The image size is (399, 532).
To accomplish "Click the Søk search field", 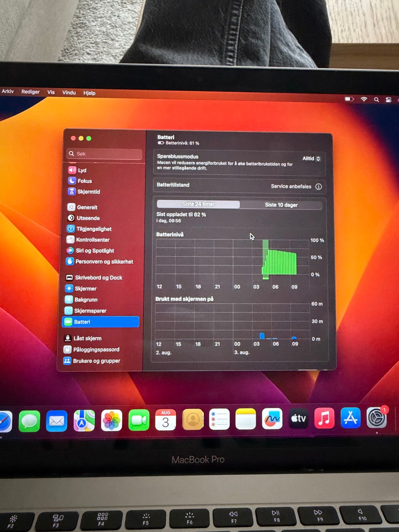I will (x=104, y=154).
